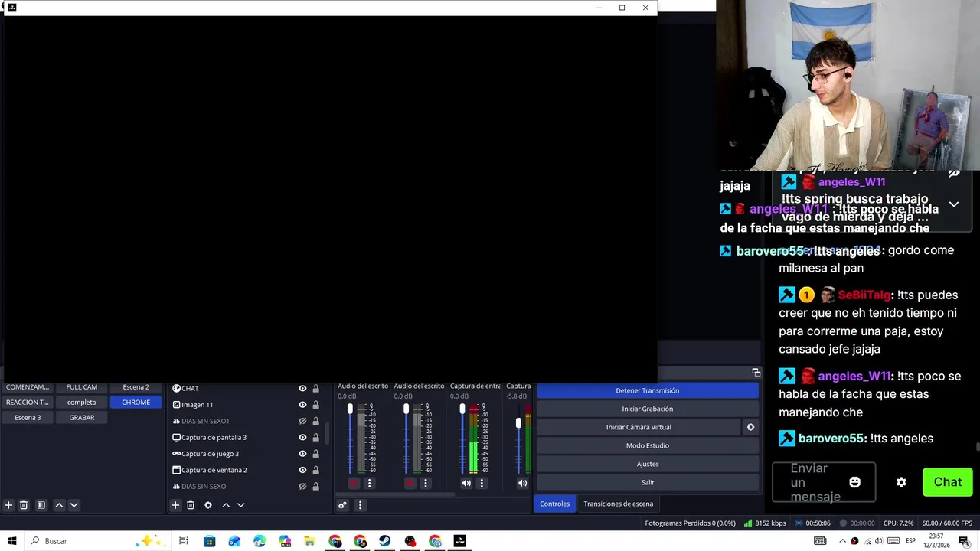
Task: Select the Controles tab
Action: tap(554, 504)
